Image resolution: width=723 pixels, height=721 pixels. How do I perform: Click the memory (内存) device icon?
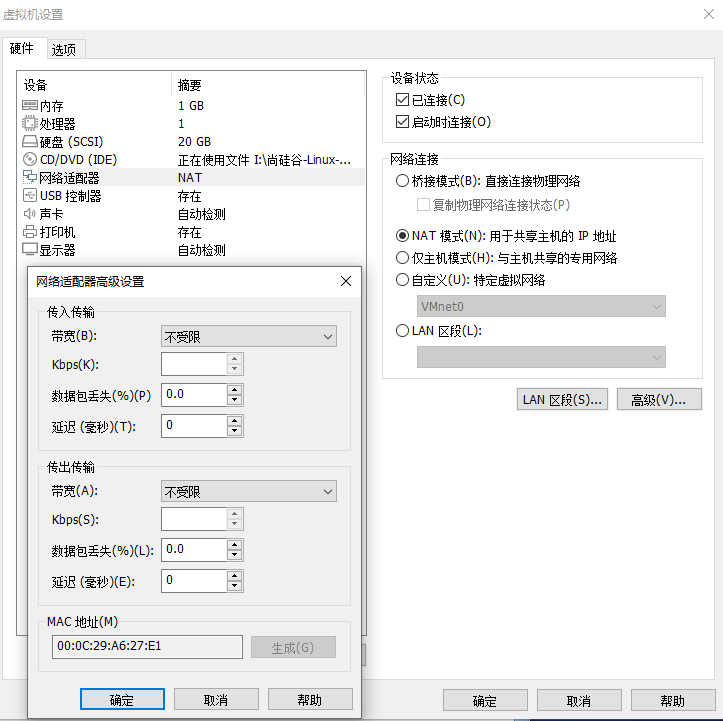click(x=30, y=106)
